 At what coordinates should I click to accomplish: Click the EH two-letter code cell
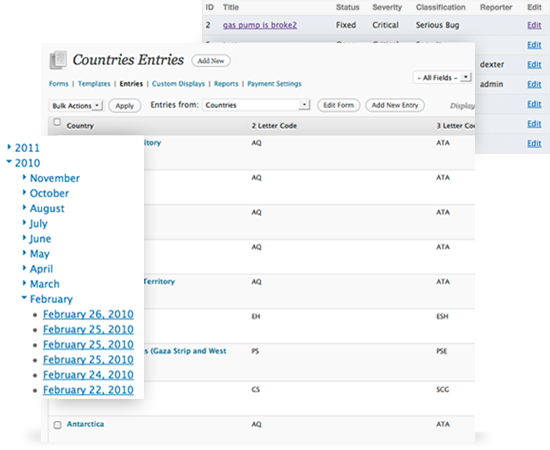(256, 316)
